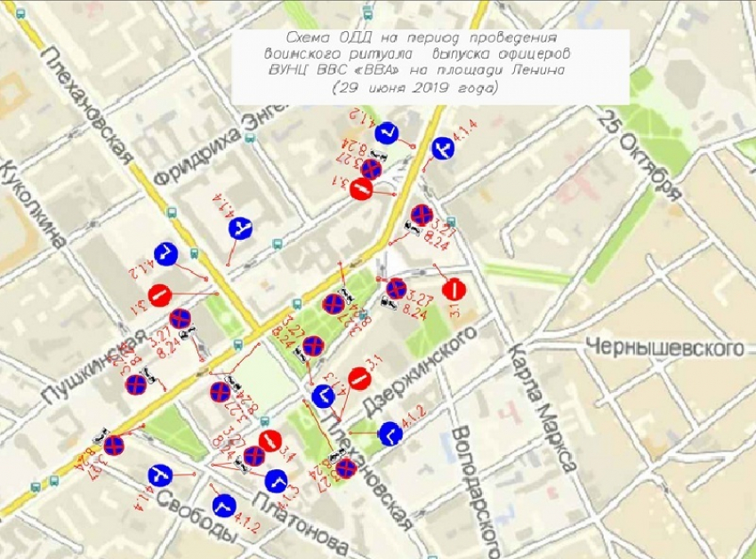Click the blue 4.1.4 sign near 25 Октября
This screenshot has width=756, height=559.
[442, 148]
